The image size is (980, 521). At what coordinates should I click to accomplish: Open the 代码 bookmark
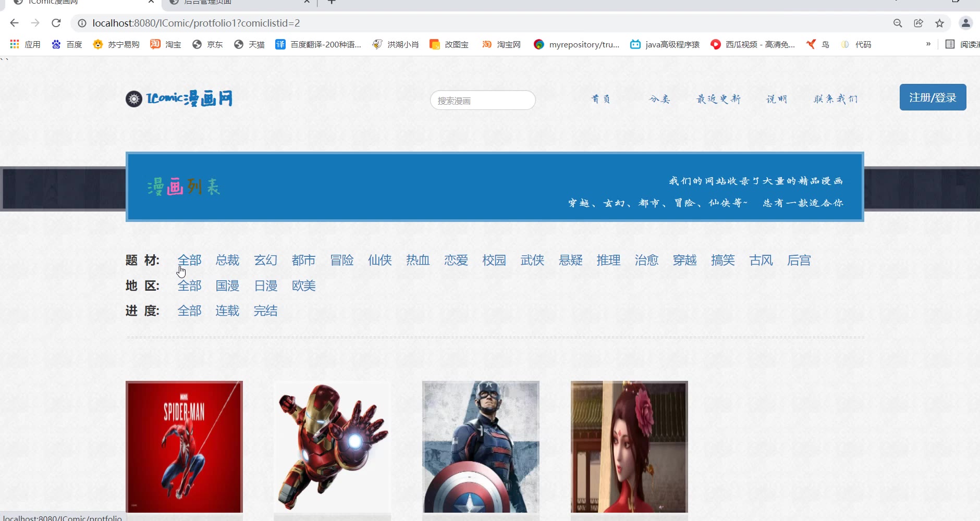[856, 44]
